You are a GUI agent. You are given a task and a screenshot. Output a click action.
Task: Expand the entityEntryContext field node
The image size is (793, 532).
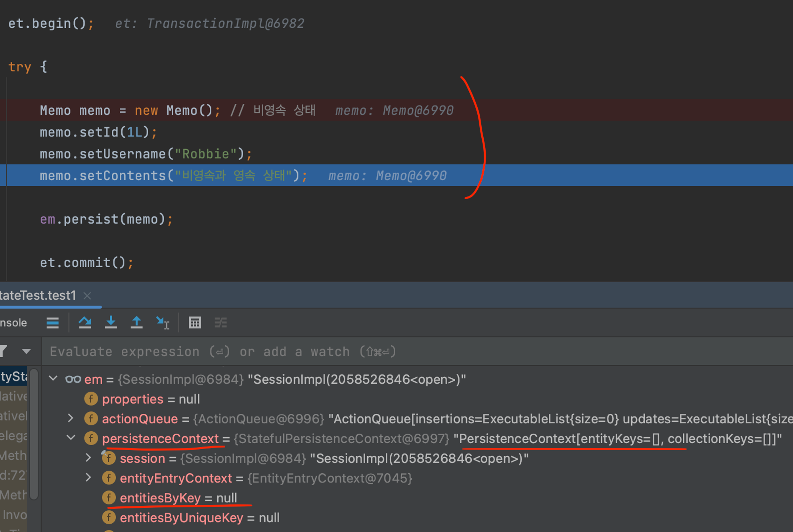click(88, 478)
